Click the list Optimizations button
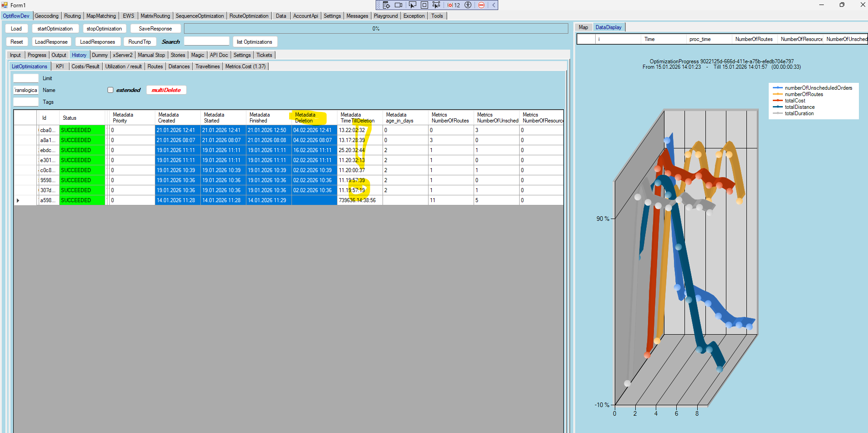Image resolution: width=868 pixels, height=433 pixels. [x=254, y=42]
